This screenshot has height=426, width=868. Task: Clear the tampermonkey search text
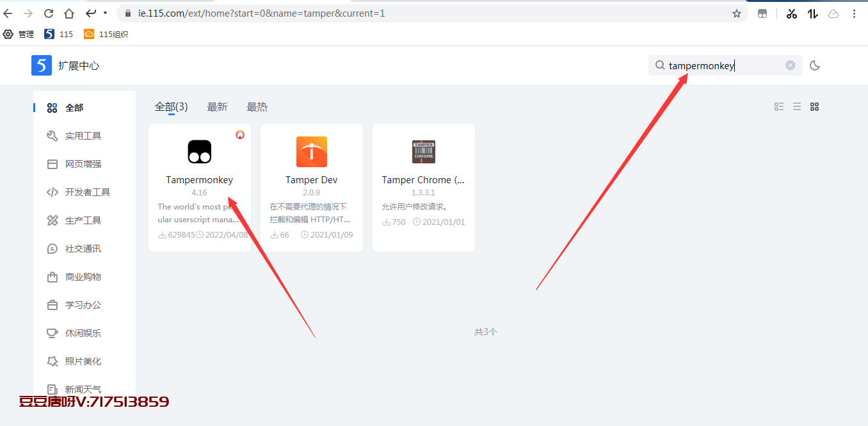(790, 65)
